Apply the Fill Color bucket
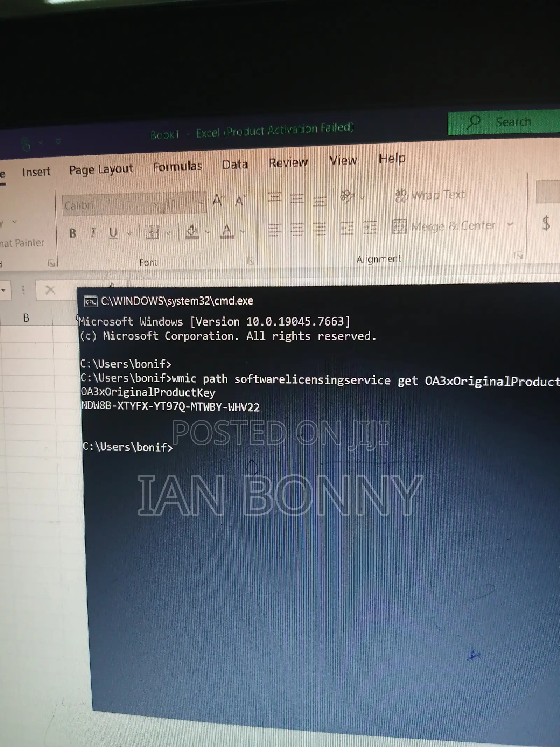The image size is (560, 747). click(192, 231)
